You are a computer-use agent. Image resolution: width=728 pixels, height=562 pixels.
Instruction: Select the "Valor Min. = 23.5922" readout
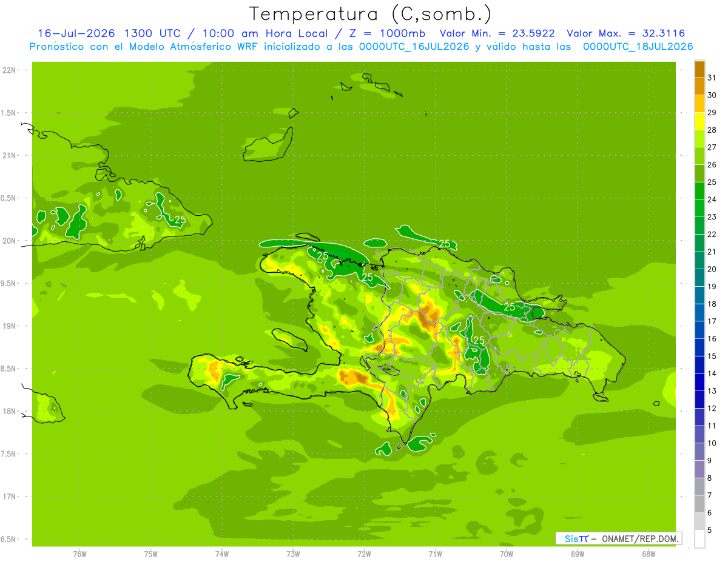496,33
